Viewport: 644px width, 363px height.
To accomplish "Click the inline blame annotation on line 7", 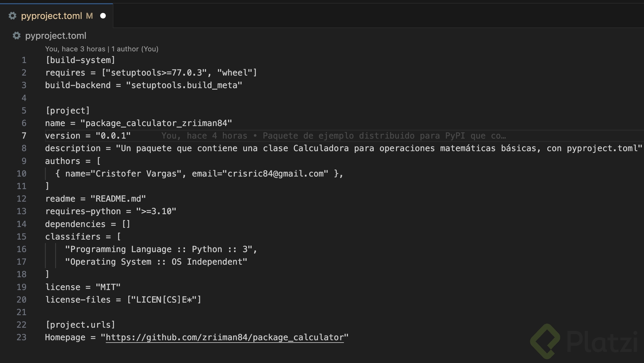I will pyautogui.click(x=333, y=136).
